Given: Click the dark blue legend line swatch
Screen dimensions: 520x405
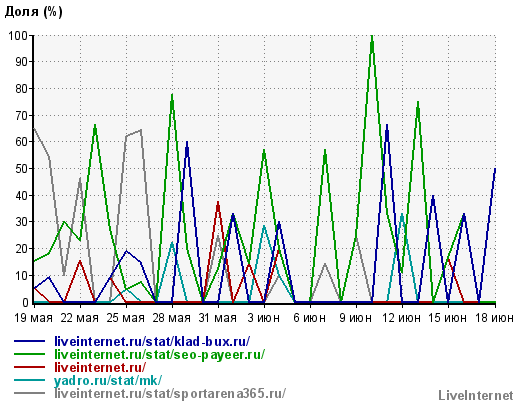Looking at the screenshot, I should pyautogui.click(x=29, y=341).
